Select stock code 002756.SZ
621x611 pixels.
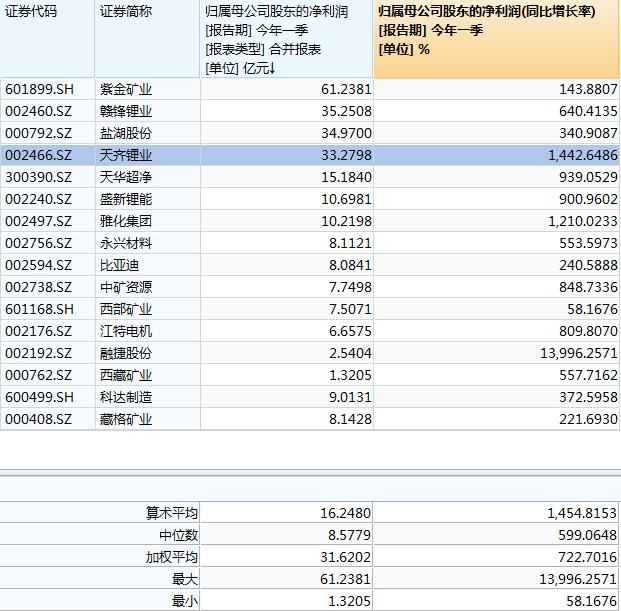38,243
